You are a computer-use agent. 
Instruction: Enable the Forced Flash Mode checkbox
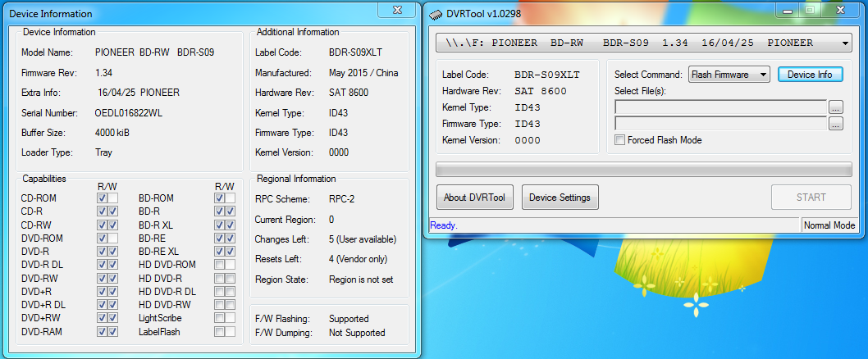[x=620, y=140]
